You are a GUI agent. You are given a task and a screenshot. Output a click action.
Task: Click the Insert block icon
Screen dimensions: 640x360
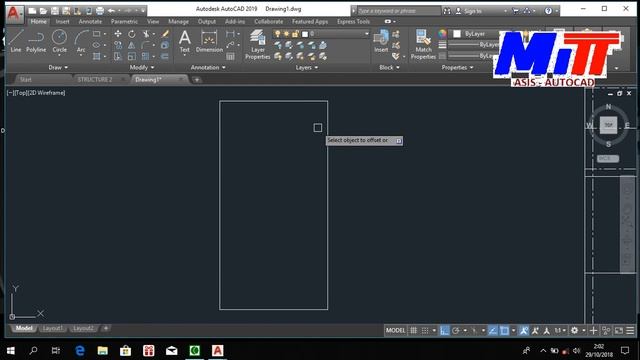[381, 41]
